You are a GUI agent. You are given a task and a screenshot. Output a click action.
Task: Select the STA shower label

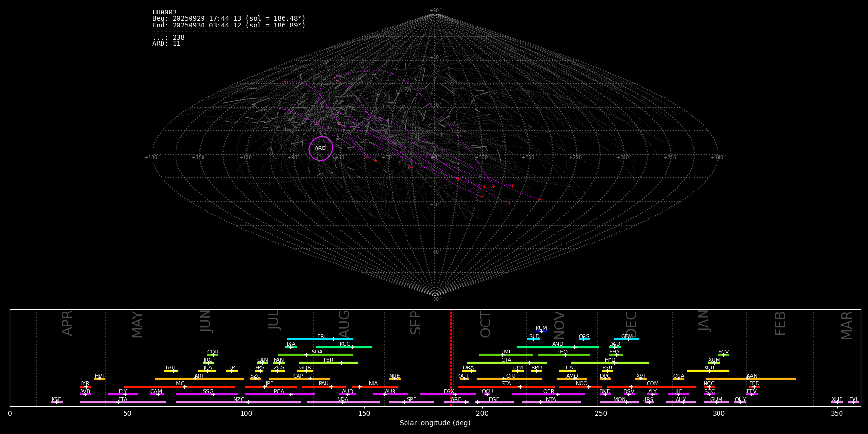point(506,384)
